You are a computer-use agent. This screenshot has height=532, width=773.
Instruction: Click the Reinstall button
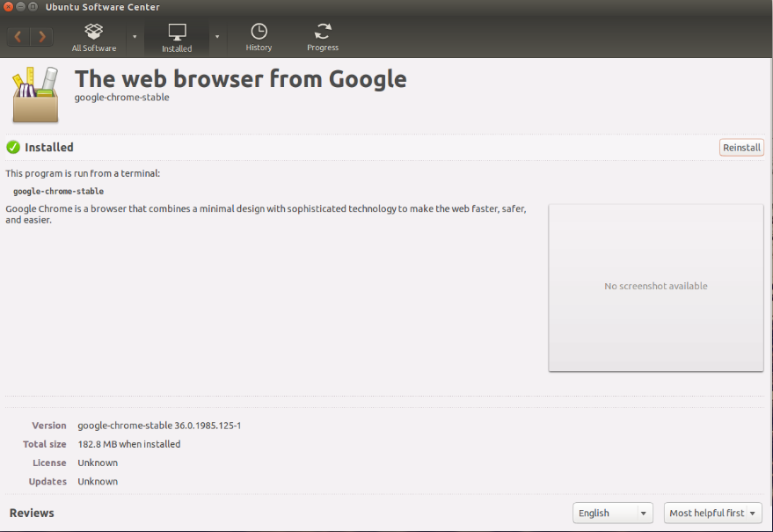(741, 148)
